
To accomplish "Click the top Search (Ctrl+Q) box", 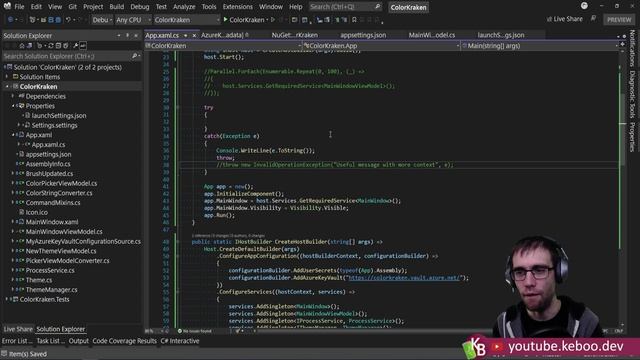I will point(345,7).
